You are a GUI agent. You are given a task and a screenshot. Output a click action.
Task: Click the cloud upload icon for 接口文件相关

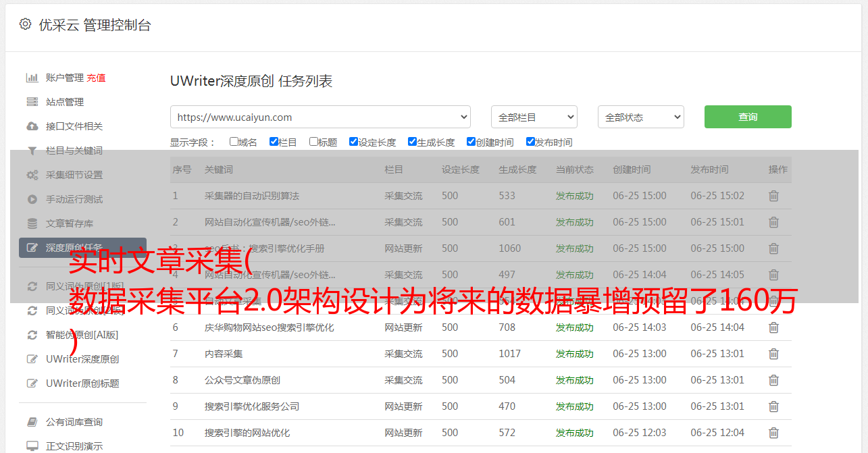pyautogui.click(x=32, y=126)
